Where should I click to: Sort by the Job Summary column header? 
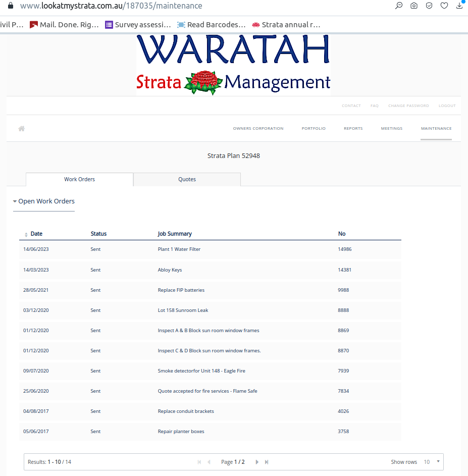click(x=175, y=234)
